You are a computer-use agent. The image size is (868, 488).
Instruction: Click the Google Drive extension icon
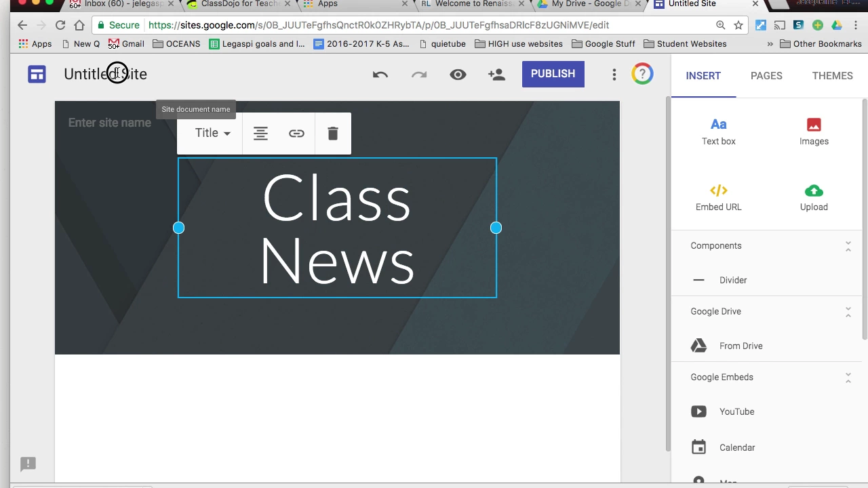pyautogui.click(x=837, y=25)
